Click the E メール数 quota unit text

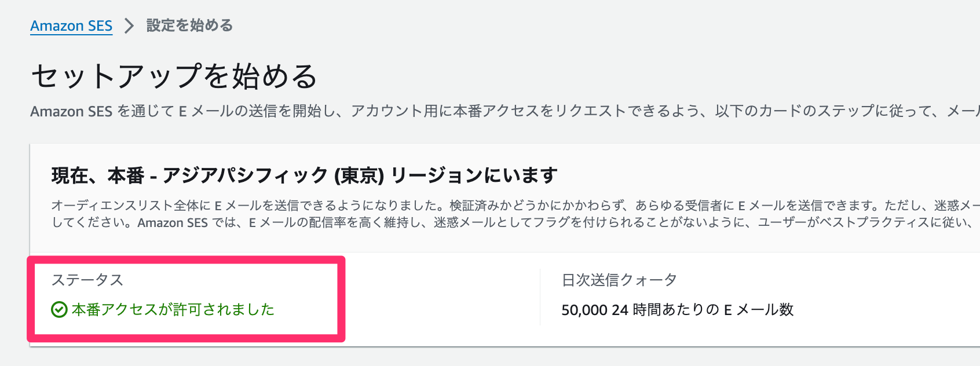pos(759,309)
